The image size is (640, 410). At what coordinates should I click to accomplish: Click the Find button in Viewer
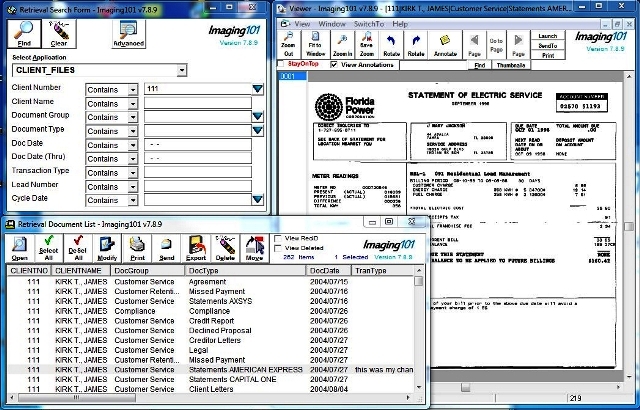pyautogui.click(x=480, y=65)
